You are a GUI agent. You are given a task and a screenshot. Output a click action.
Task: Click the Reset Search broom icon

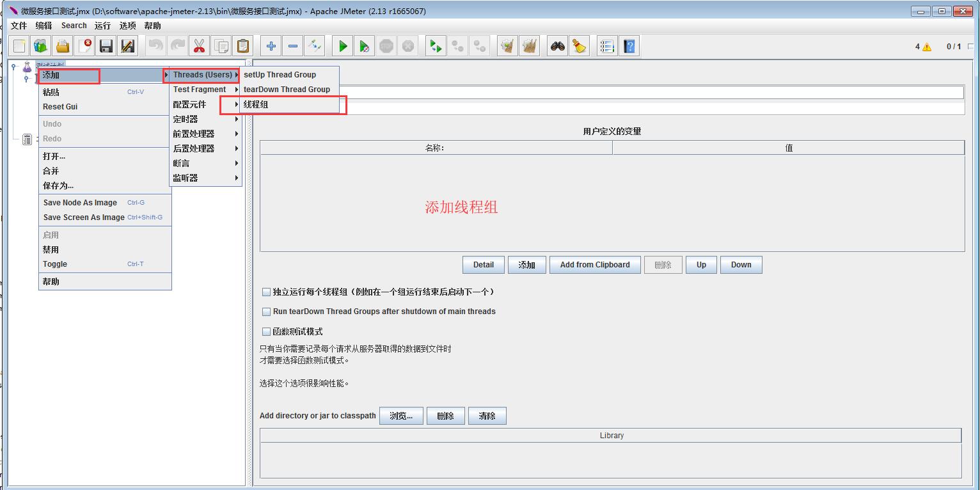tap(580, 46)
